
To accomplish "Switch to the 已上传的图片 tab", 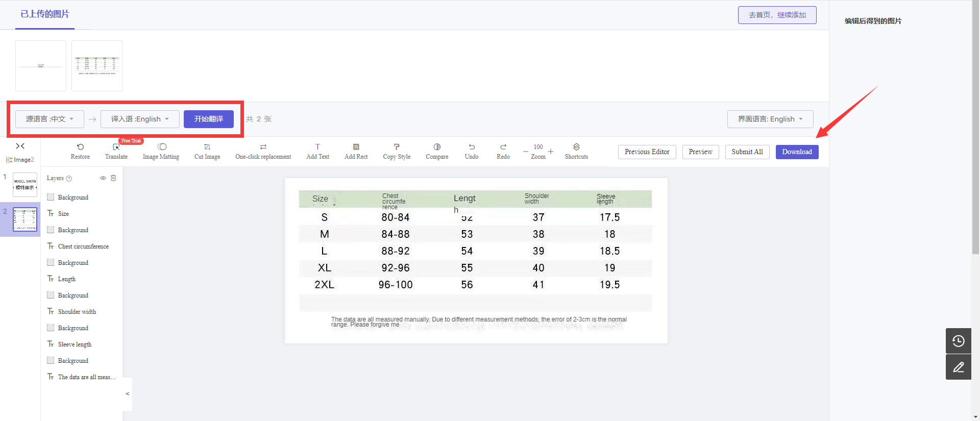I will (x=45, y=14).
